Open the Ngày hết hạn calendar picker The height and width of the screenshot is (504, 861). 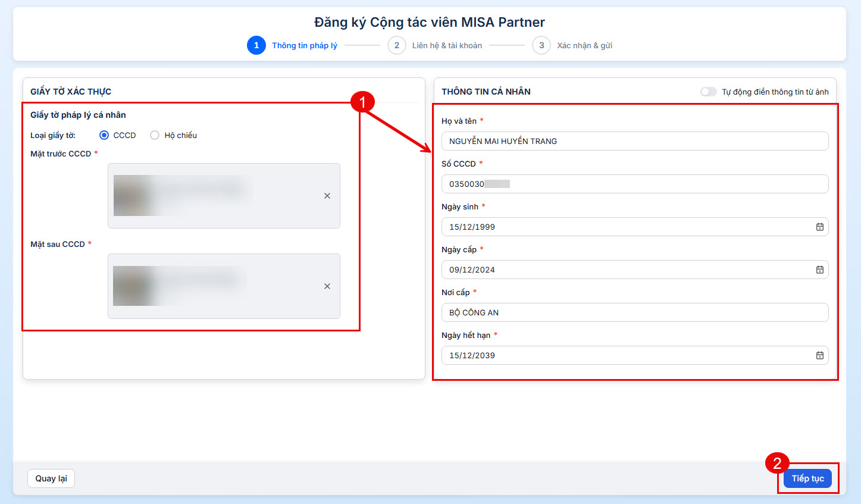[x=820, y=355]
